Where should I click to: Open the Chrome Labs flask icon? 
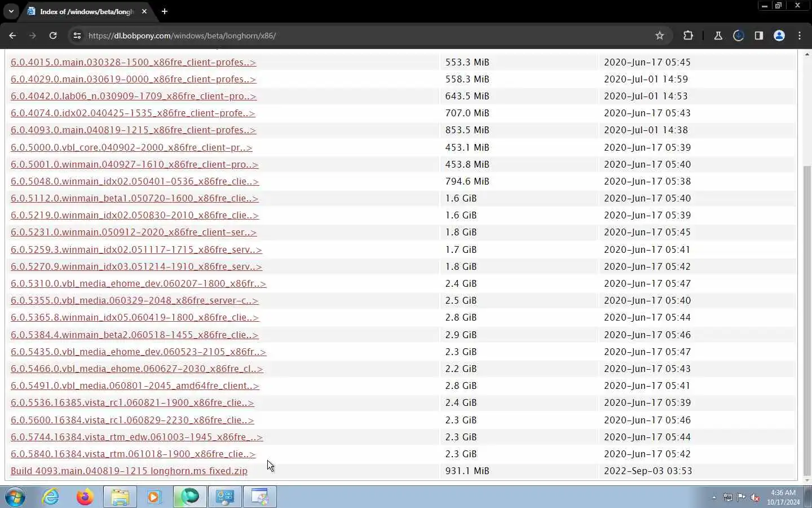tap(718, 36)
